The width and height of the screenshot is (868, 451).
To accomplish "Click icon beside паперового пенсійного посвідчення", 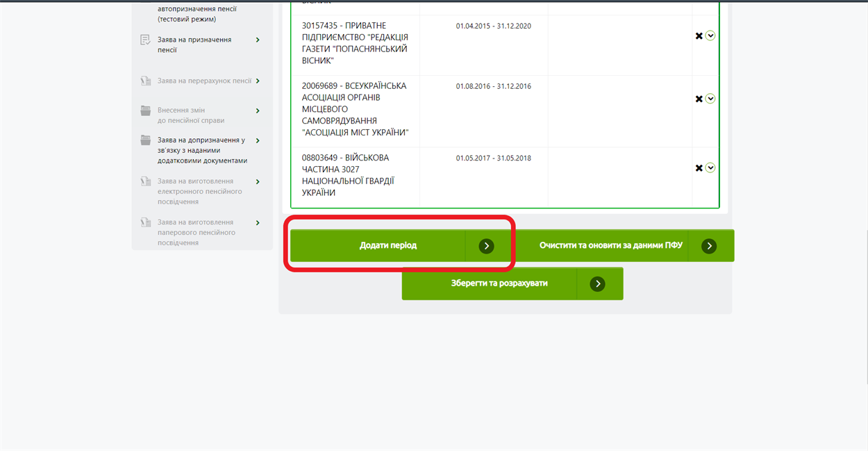I will pyautogui.click(x=145, y=222).
